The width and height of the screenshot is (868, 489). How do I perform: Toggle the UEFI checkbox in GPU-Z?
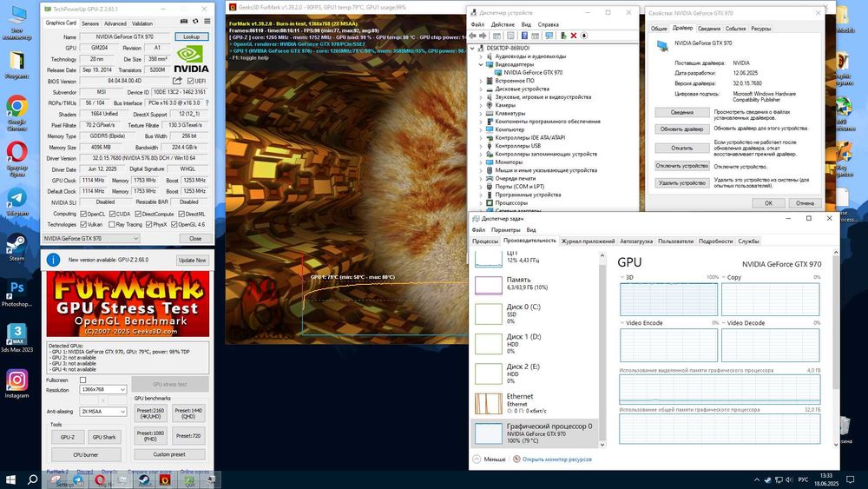coord(190,81)
